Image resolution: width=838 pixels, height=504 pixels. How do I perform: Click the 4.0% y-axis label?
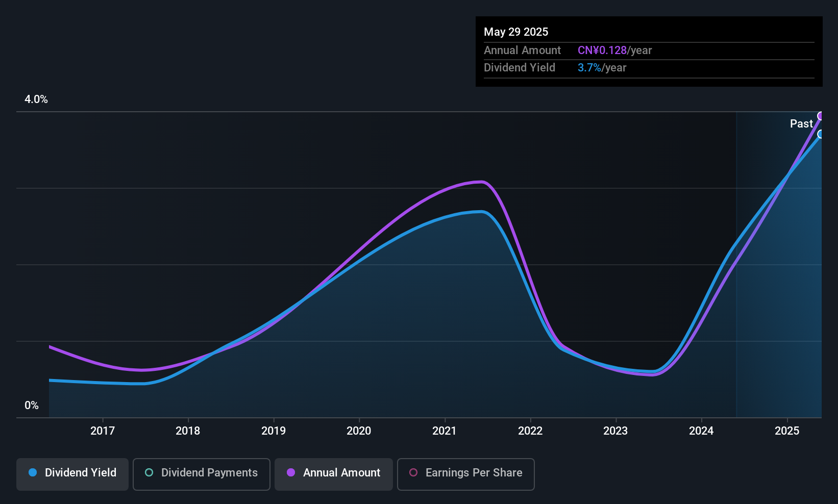36,99
